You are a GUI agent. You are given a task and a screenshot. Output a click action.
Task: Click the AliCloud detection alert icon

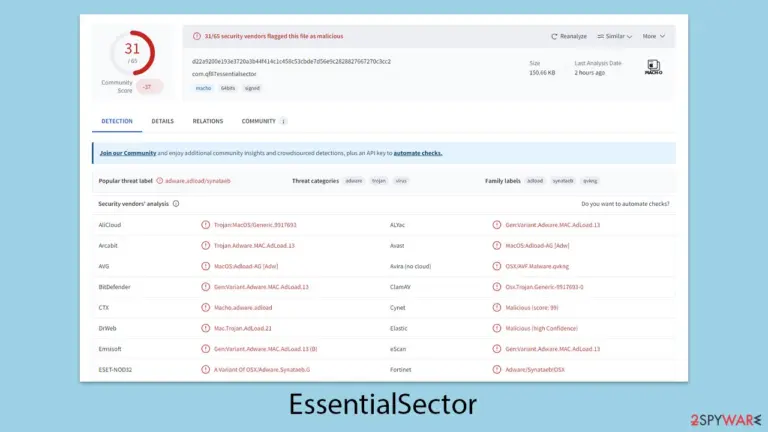205,225
